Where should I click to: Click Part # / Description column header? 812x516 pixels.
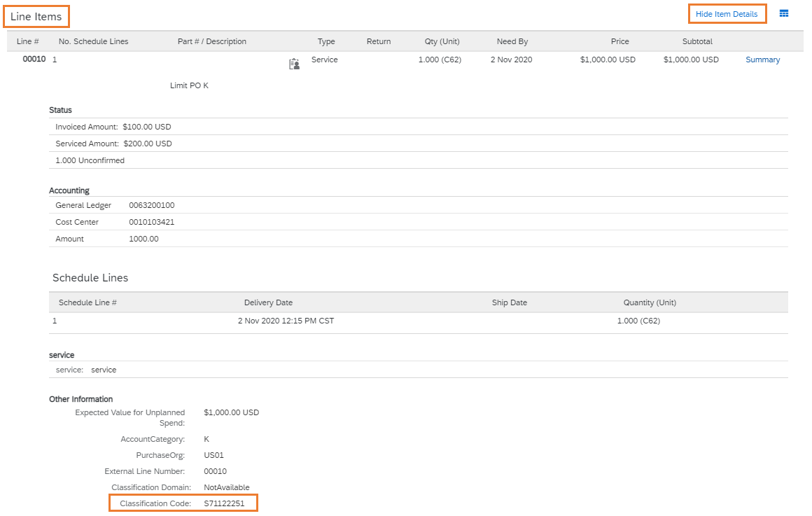click(x=212, y=41)
